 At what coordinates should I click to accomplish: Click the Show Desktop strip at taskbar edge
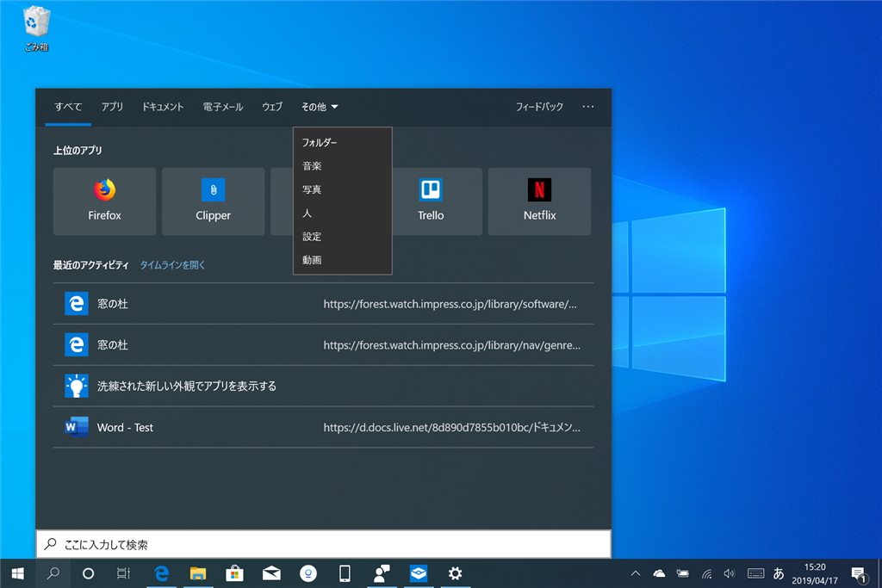879,573
